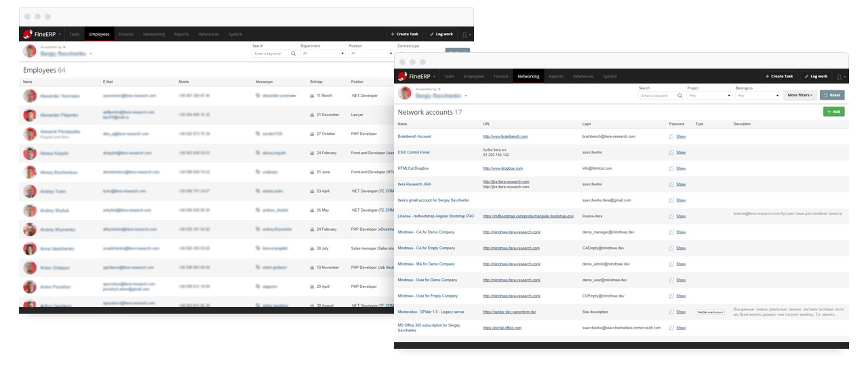This screenshot has width=868, height=387.
Task: Remove the Accessible by filter in the Networking window
Action: tap(439, 89)
